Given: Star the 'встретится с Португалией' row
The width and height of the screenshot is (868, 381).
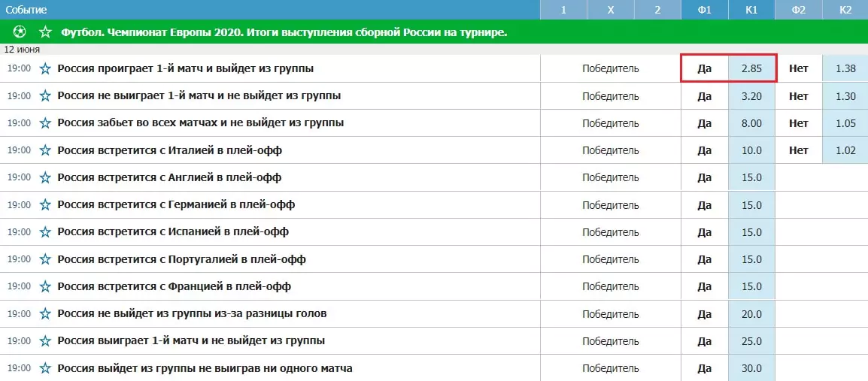Looking at the screenshot, I should pos(45,259).
